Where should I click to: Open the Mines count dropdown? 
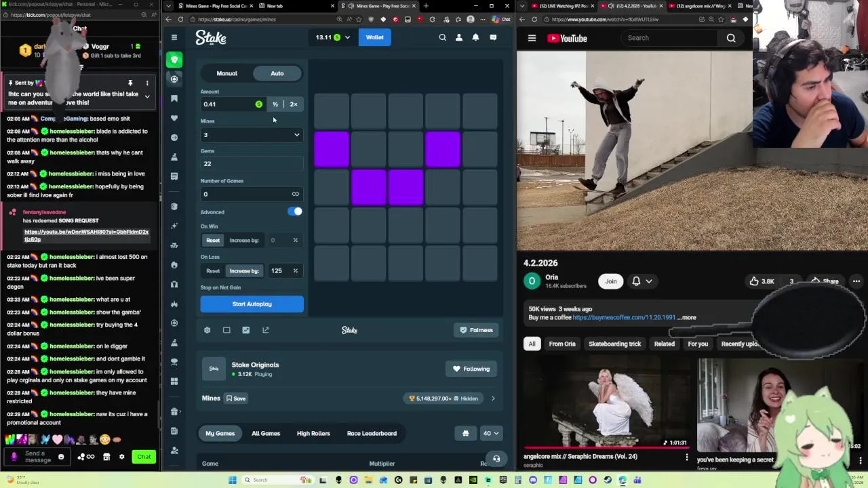(x=252, y=135)
